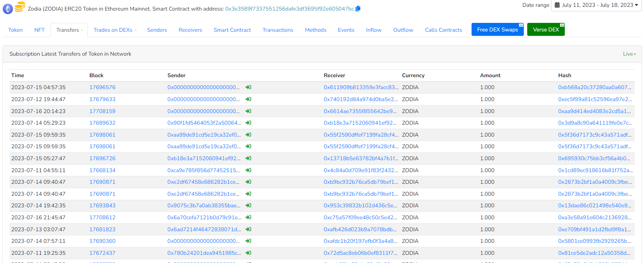Open sender address 0x780b24201dea9451985c...
Image resolution: width=644 pixels, height=263 pixels.
tap(204, 253)
